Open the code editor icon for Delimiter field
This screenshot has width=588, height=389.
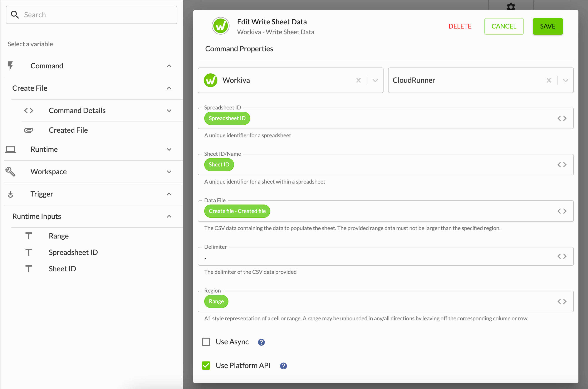(x=562, y=256)
